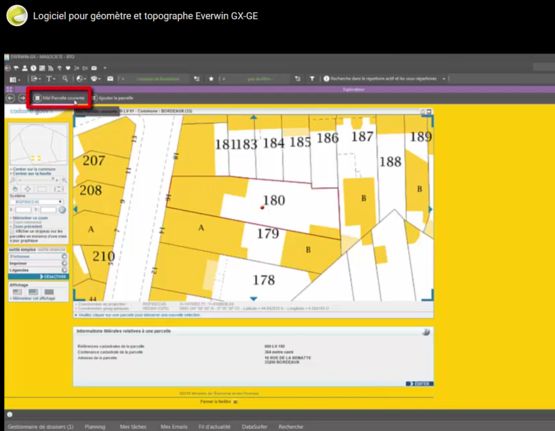This screenshot has width=555, height=431.
Task: Go forward with the right arrow navigation icon
Action: (22, 98)
